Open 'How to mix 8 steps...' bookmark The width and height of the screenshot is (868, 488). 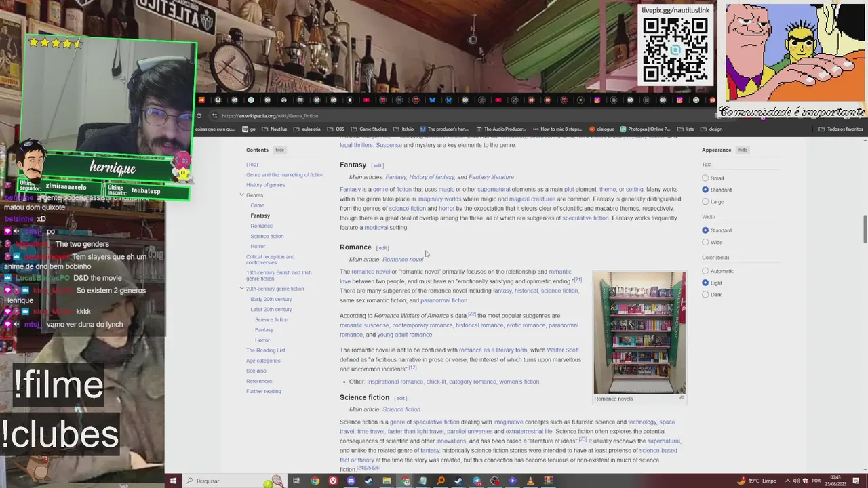[557, 129]
